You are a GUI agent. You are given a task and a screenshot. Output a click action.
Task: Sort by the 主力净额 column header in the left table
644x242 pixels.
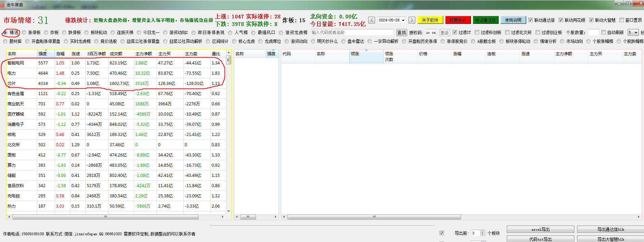click(x=143, y=54)
